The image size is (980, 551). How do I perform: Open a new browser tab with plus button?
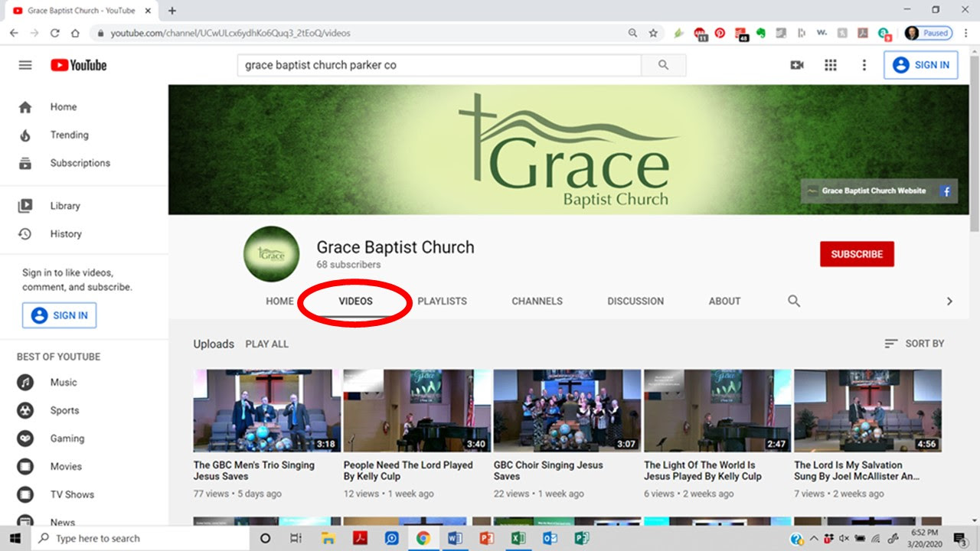pos(172,11)
